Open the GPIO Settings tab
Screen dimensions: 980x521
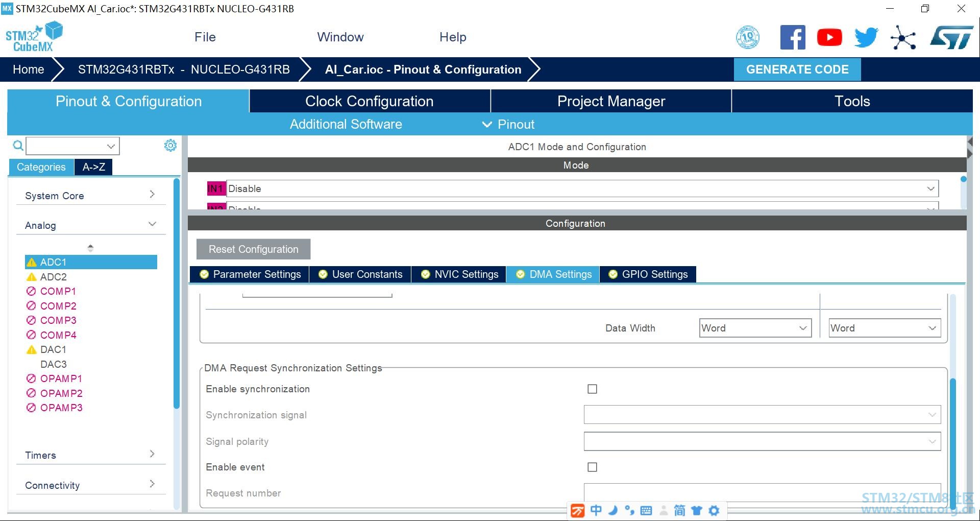point(648,274)
